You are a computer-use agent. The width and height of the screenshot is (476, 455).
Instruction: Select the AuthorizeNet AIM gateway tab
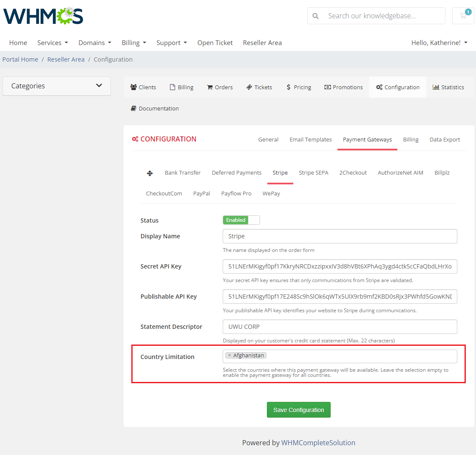[400, 172]
